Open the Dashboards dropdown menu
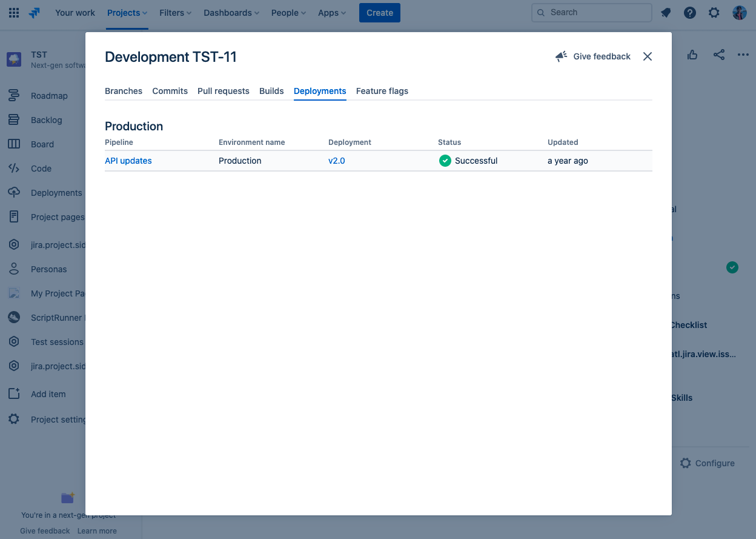 coord(231,13)
